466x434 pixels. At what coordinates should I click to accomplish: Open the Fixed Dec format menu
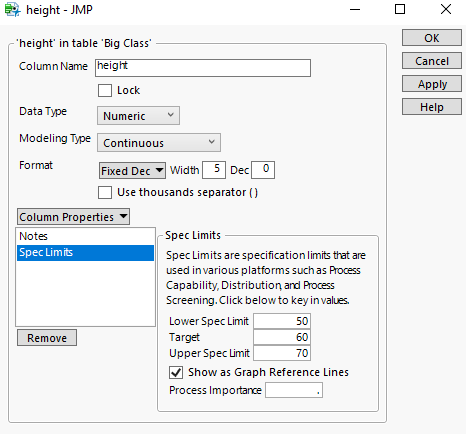(x=132, y=171)
